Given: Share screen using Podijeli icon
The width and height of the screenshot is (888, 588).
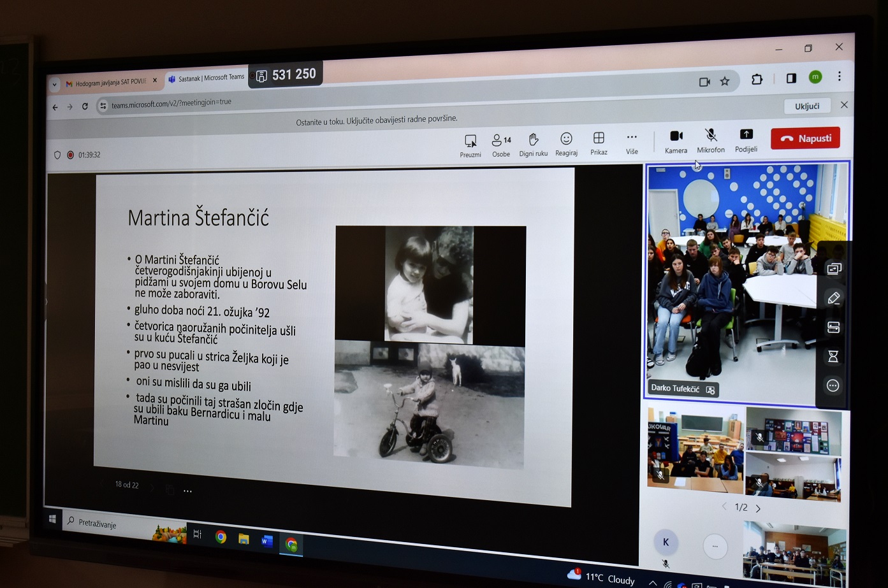Looking at the screenshot, I should (746, 134).
